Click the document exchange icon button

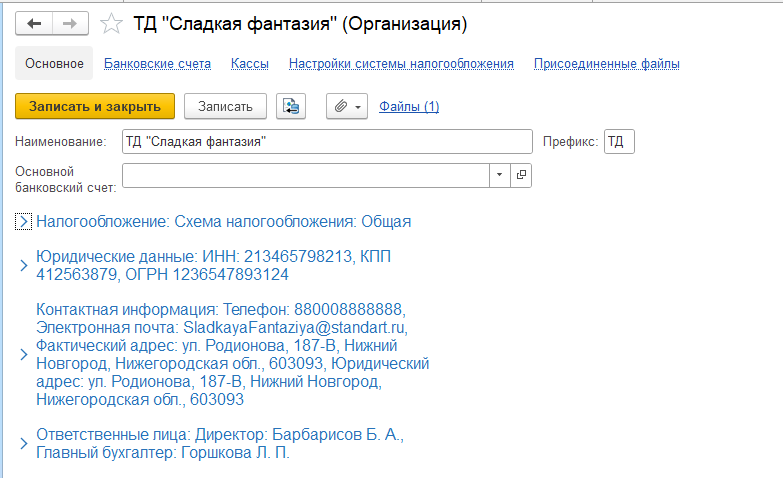291,106
